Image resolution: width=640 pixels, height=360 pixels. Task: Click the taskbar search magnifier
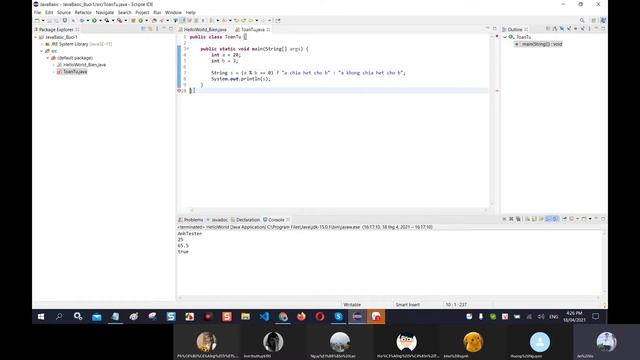click(59, 316)
